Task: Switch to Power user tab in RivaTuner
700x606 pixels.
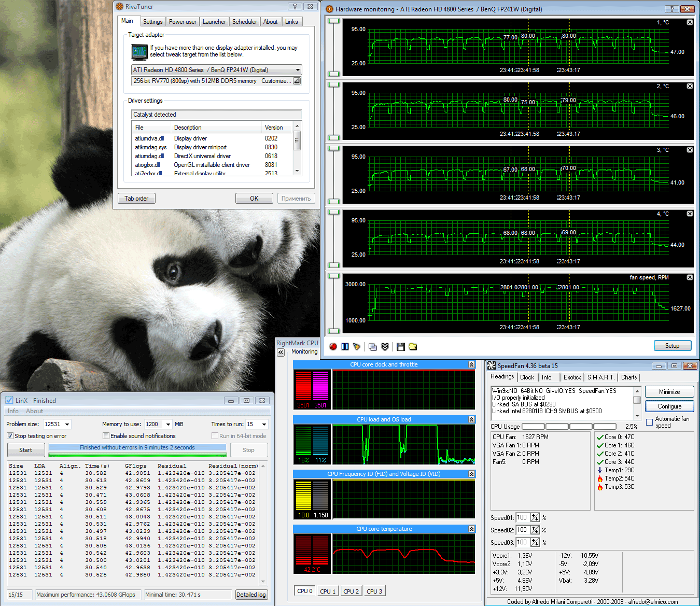Action: click(x=183, y=22)
